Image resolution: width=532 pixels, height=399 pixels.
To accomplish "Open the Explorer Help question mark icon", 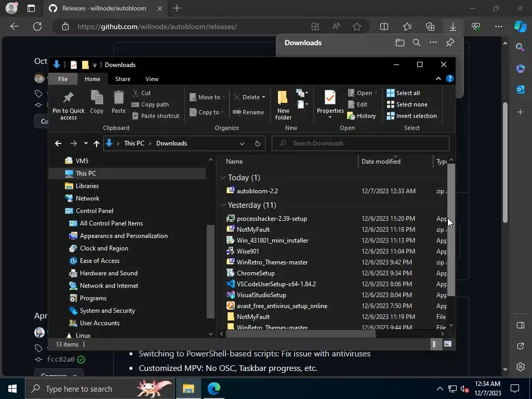I will 450,79.
